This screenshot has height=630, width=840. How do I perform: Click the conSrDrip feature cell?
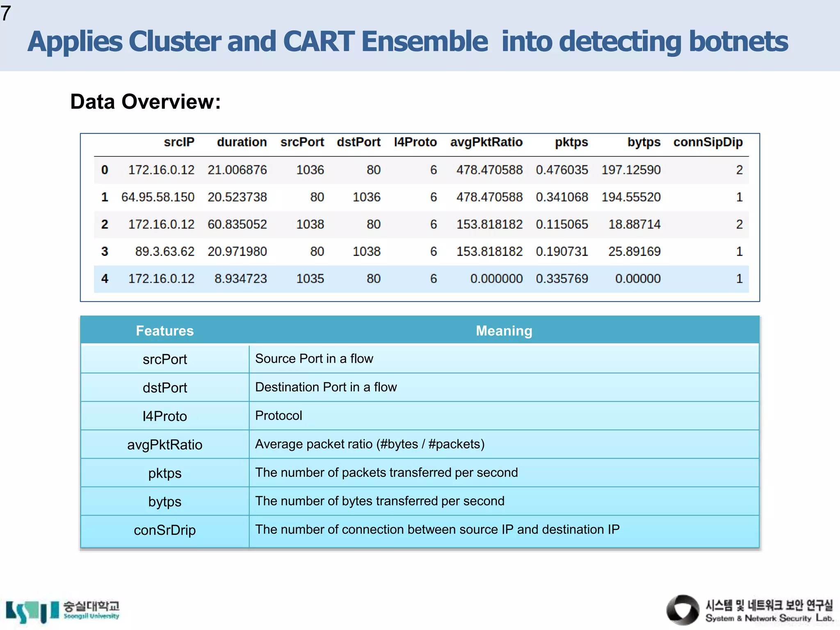164,530
